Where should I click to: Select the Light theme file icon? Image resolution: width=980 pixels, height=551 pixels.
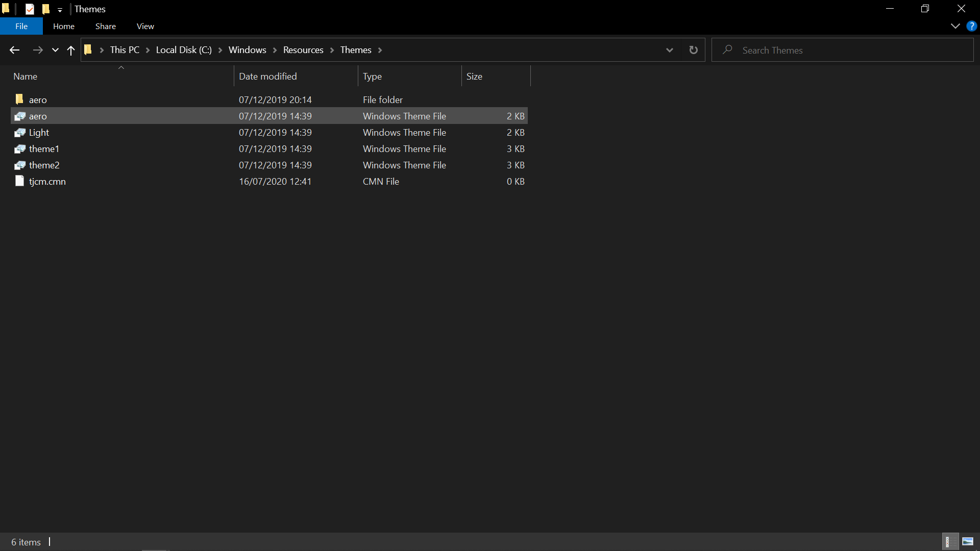[20, 133]
